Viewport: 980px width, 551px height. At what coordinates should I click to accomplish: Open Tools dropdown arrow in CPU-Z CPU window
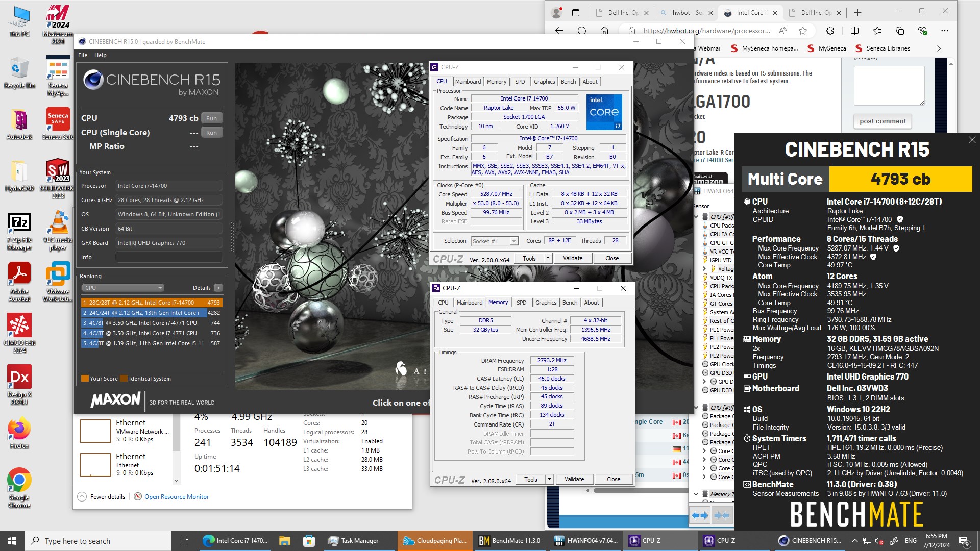[x=548, y=258]
